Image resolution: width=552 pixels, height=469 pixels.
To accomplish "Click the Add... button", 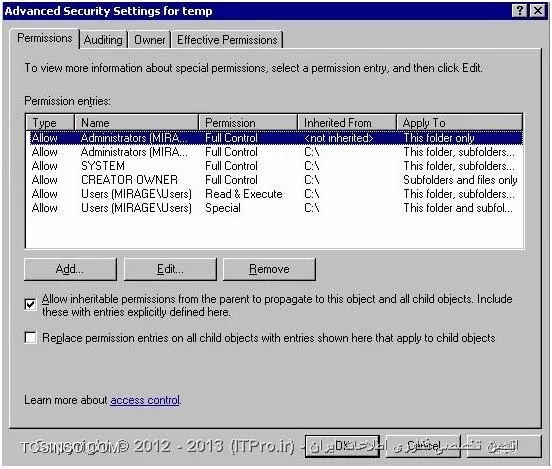I will point(70,269).
